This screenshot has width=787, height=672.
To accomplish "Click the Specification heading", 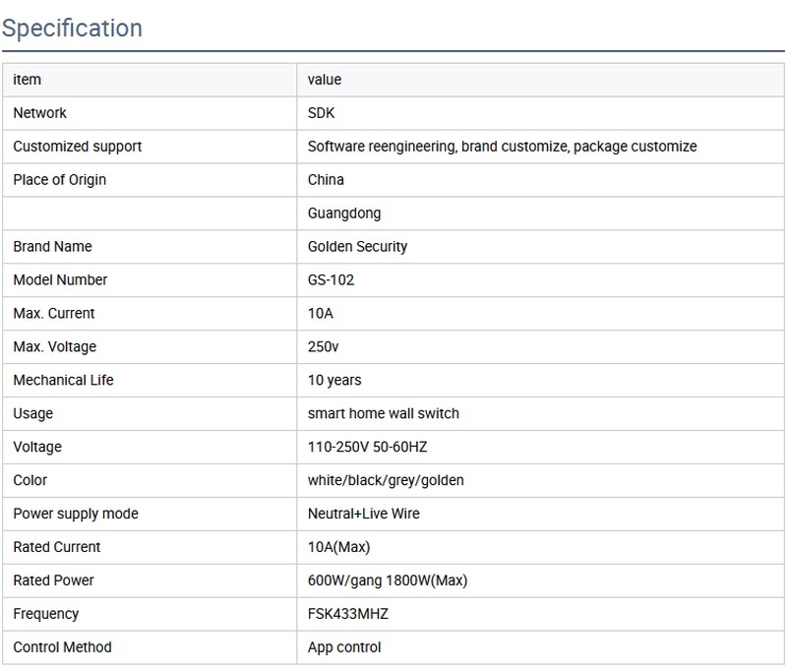I will pyautogui.click(x=72, y=28).
